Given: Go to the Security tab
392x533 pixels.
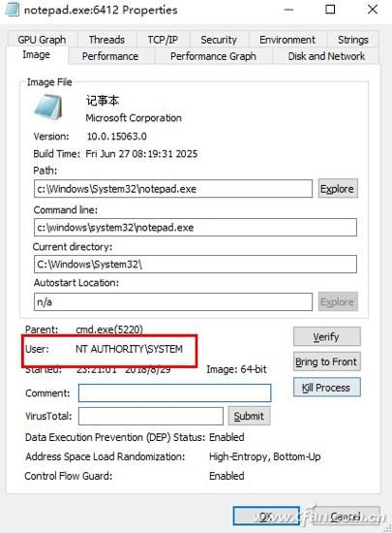Looking at the screenshot, I should tap(219, 40).
